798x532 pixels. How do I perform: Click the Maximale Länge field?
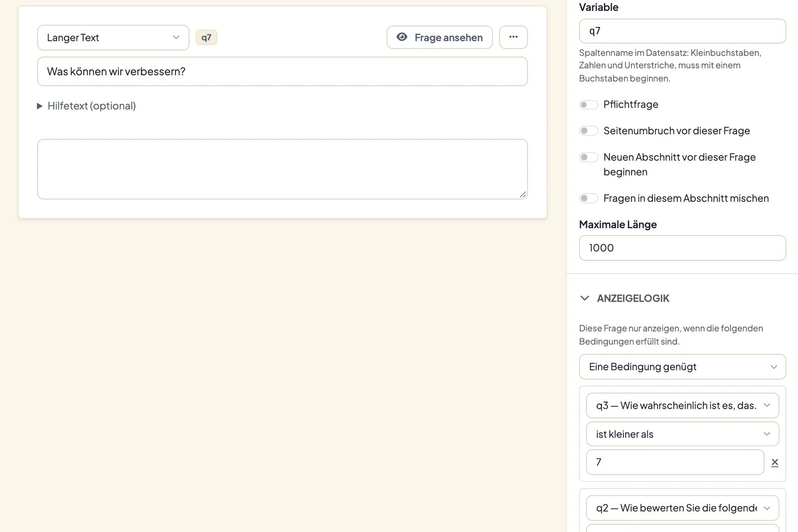coord(682,248)
